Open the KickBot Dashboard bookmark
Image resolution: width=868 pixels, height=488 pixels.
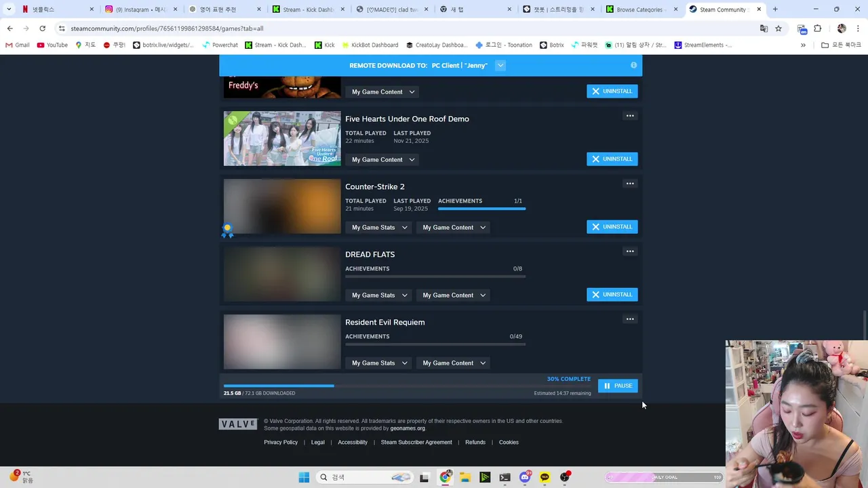coord(370,45)
